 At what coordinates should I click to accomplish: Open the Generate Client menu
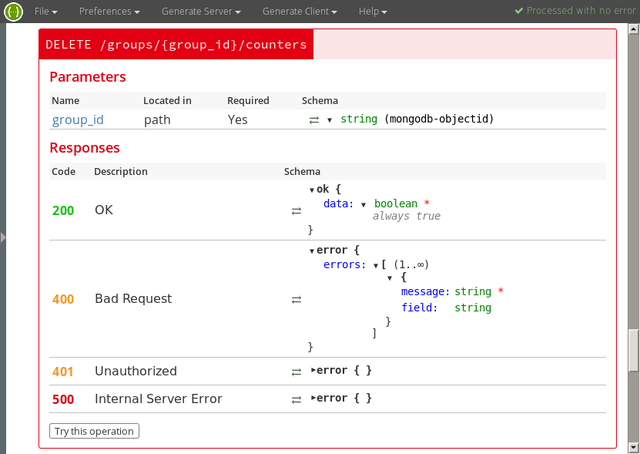(300, 11)
